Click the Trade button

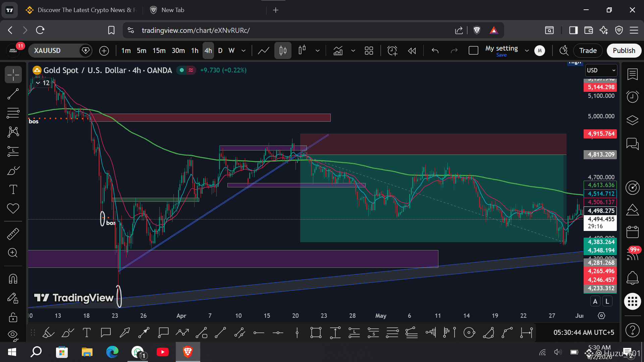pyautogui.click(x=588, y=51)
